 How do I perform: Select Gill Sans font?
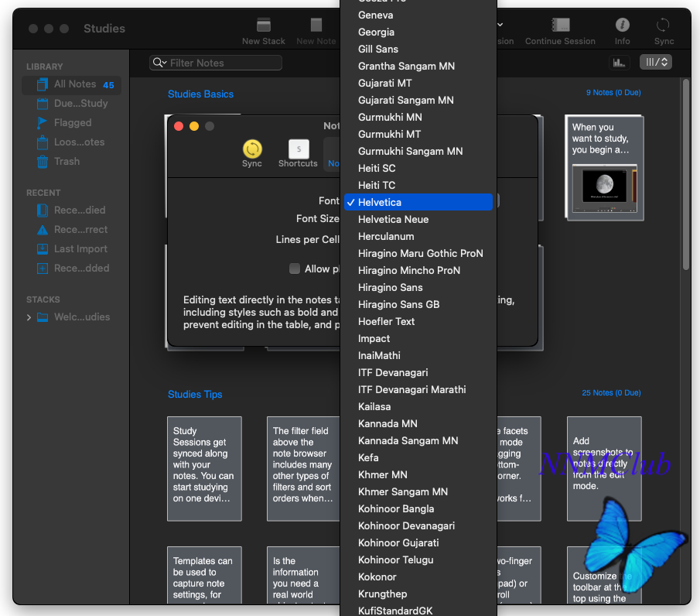coord(418,49)
